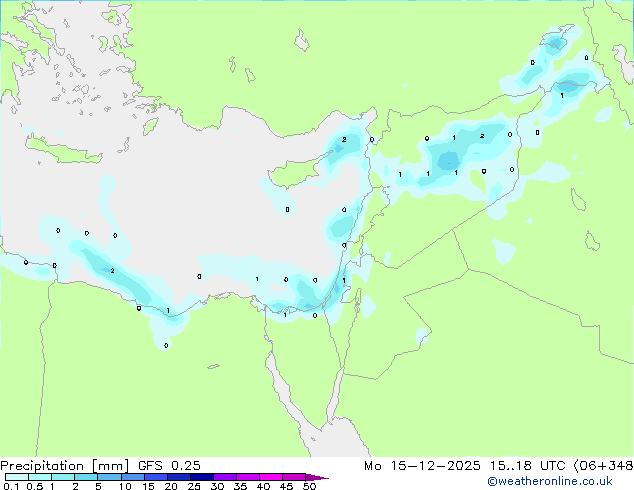Image resolution: width=634 pixels, height=490 pixels.
Task: Select the "10" legend scale label
Action: coord(125,486)
